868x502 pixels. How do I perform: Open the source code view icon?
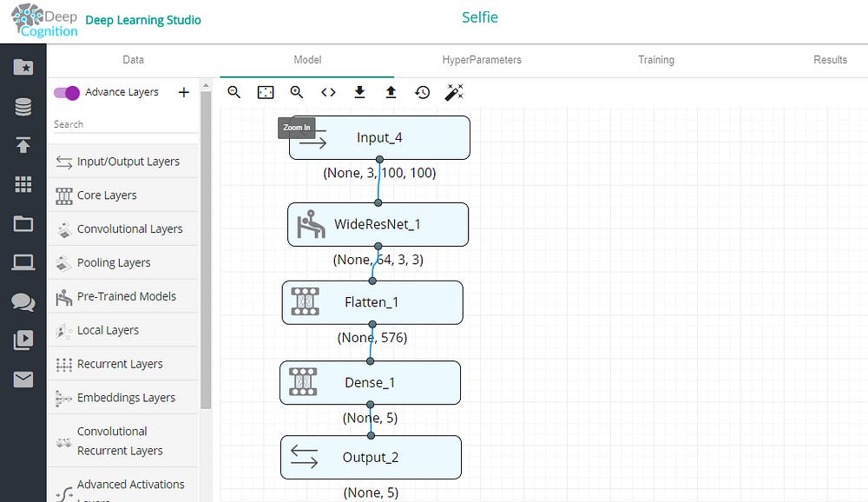(x=328, y=92)
